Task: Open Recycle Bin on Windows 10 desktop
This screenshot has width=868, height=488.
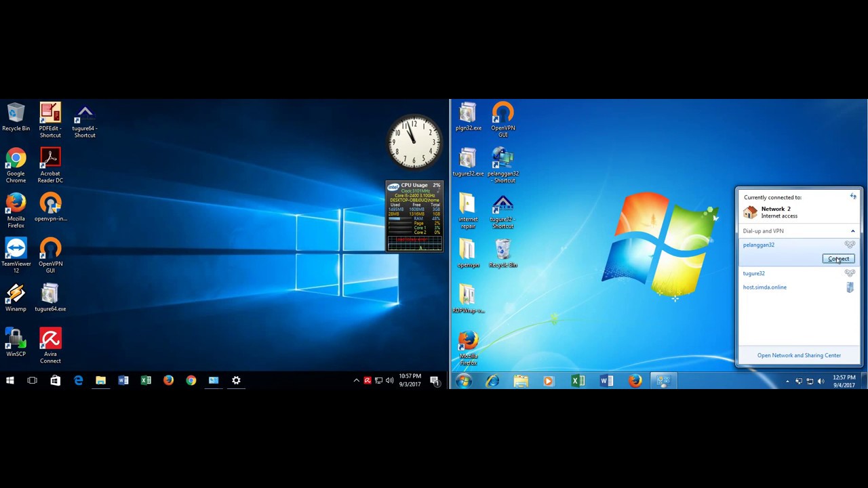Action: click(16, 117)
